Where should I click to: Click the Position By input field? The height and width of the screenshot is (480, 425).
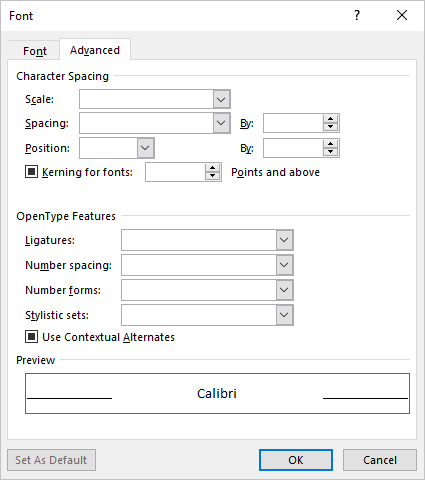tap(293, 148)
